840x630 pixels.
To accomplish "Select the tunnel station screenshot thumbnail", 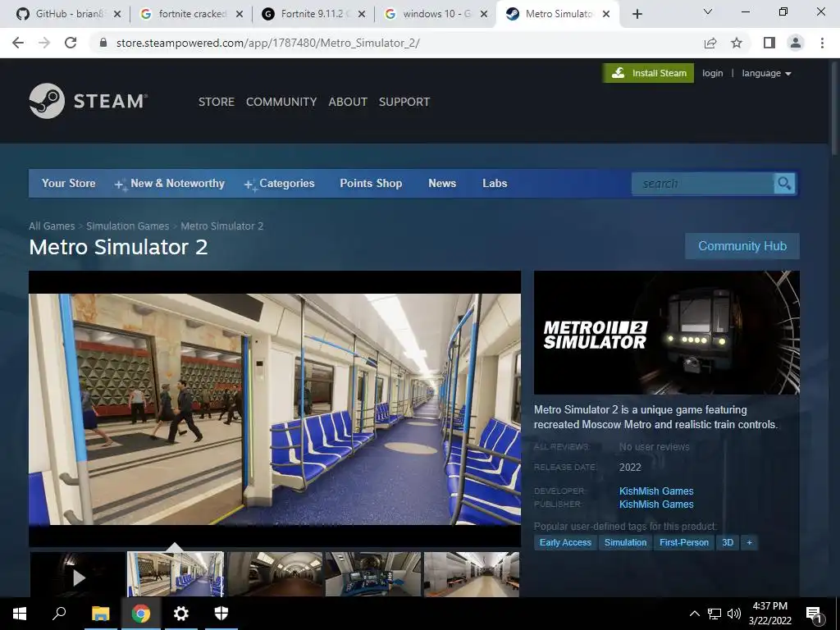I will click(274, 575).
